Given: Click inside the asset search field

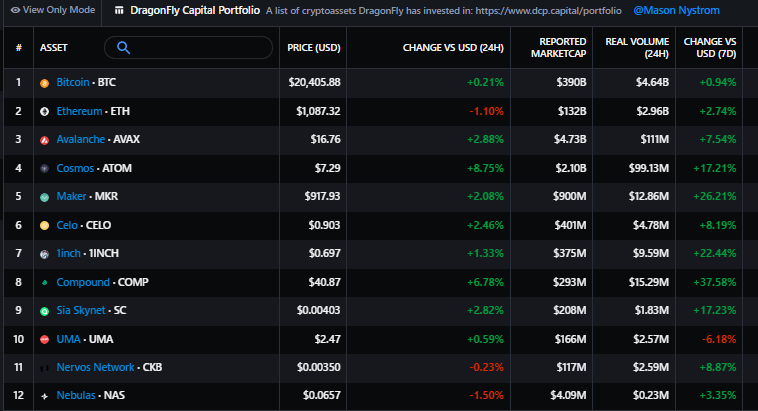Looking at the screenshot, I should [x=189, y=47].
